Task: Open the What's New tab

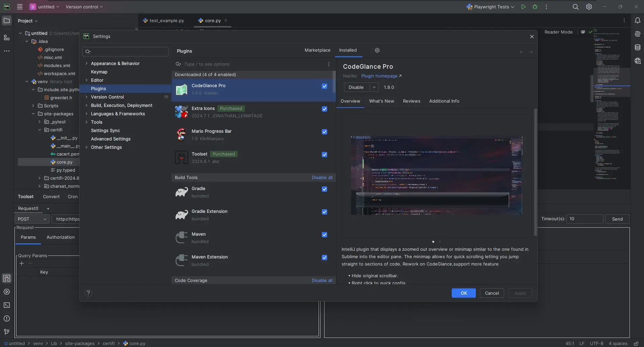Action: 382,101
